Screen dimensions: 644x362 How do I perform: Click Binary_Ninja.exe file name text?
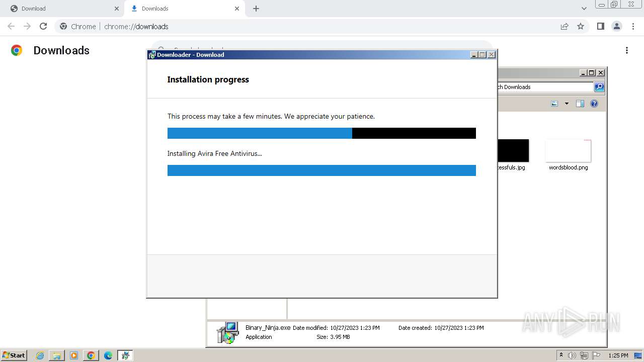(x=268, y=327)
